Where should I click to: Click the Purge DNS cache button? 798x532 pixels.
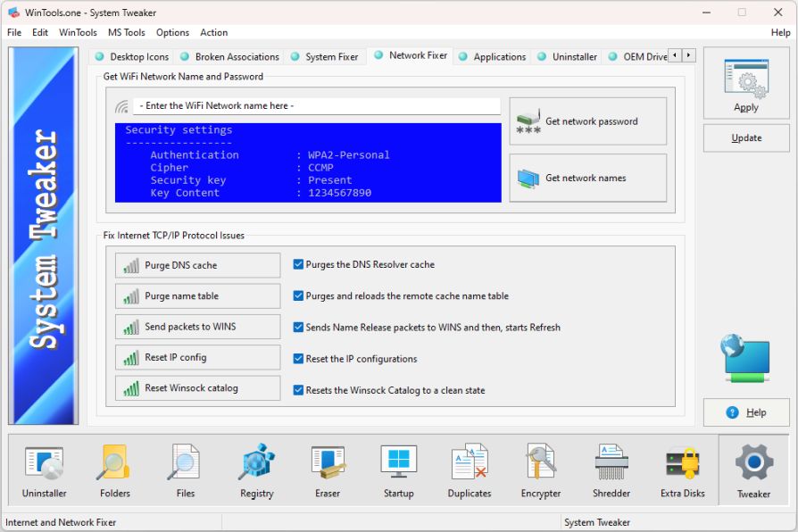197,265
